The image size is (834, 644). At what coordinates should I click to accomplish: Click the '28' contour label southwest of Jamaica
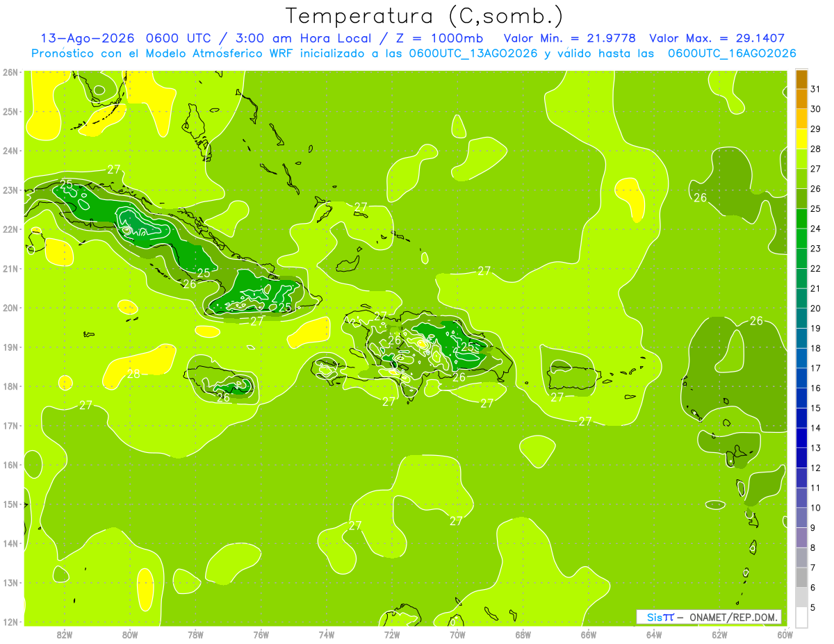133,374
